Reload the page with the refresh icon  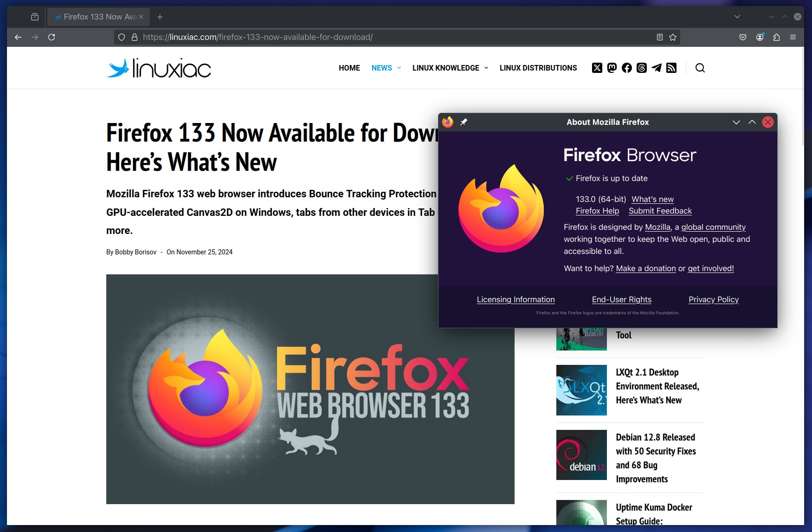click(x=52, y=37)
